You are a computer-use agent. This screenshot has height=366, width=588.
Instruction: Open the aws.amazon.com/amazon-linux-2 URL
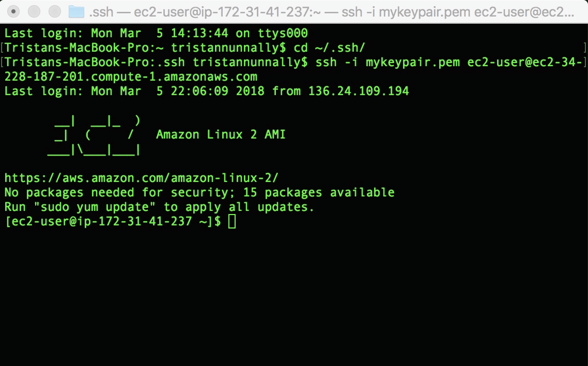(x=142, y=178)
